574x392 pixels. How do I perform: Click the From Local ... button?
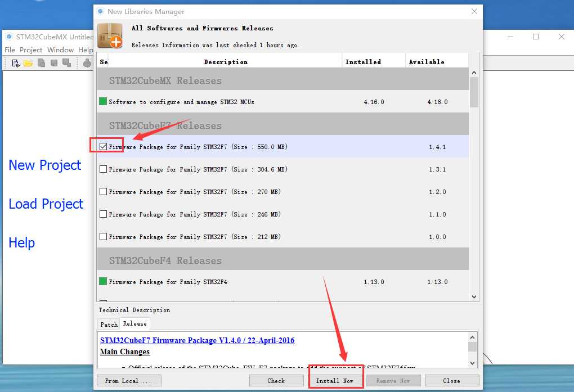(129, 381)
